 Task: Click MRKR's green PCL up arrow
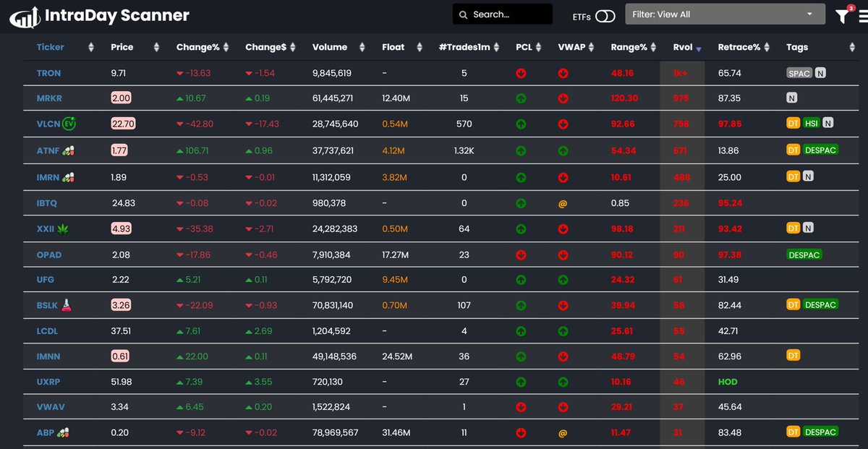tap(521, 98)
